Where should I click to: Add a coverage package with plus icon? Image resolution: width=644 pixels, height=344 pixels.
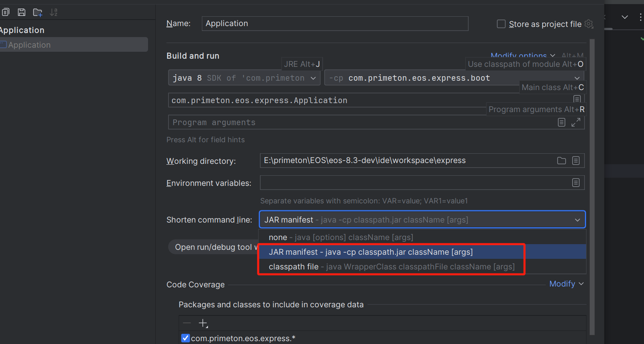point(203,323)
